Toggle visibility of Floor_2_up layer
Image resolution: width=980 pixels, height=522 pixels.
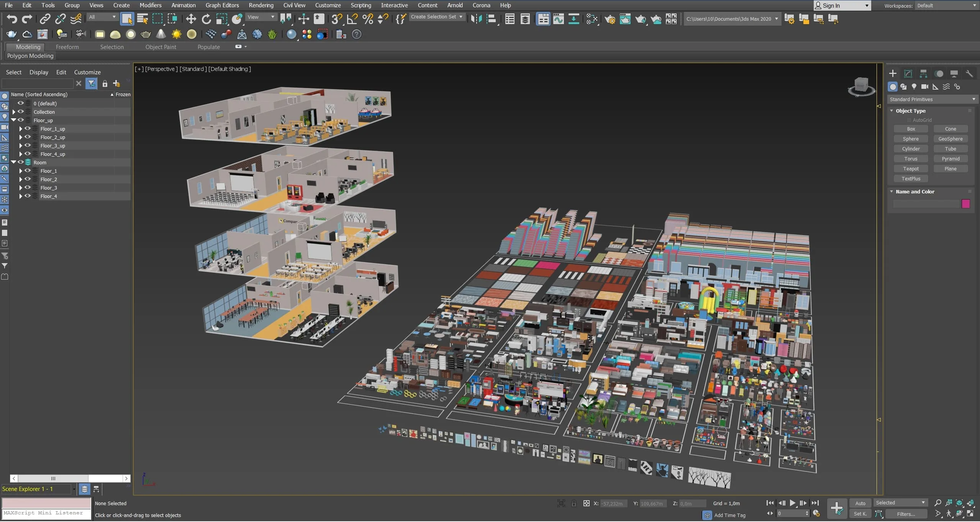(x=28, y=137)
